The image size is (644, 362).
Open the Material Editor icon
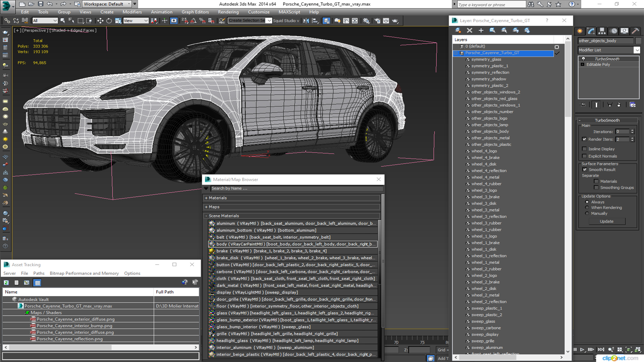pyautogui.click(x=366, y=21)
